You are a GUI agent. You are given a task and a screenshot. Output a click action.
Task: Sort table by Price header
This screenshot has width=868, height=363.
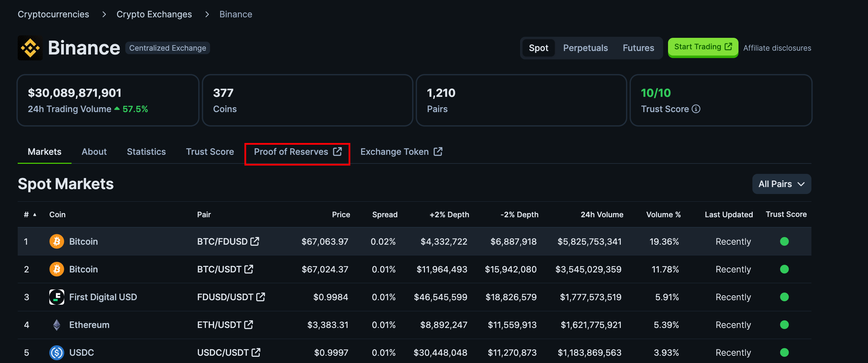click(341, 214)
